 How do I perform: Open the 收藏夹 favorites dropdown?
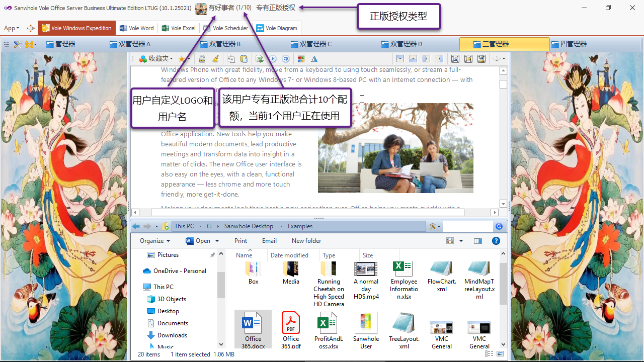coord(156,59)
